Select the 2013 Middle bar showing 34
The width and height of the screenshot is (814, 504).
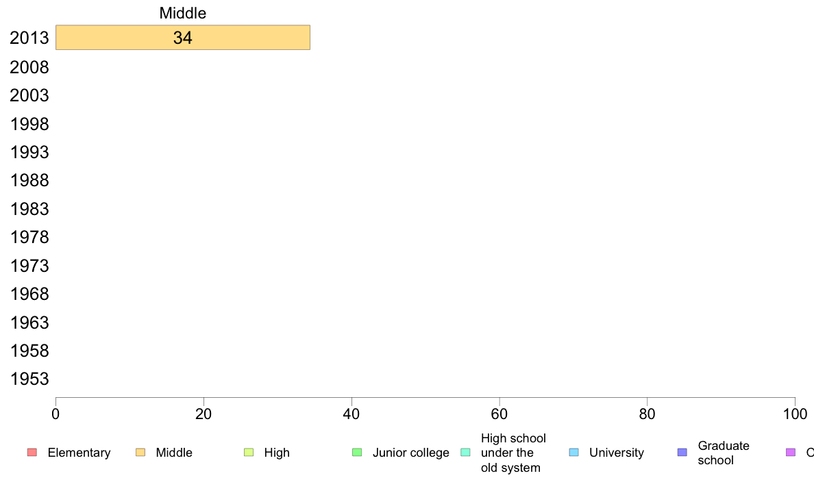pos(183,38)
